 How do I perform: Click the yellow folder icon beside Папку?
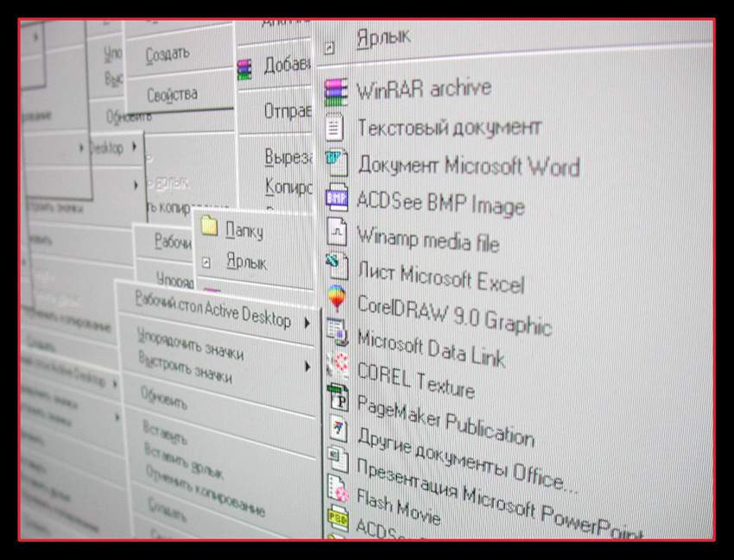coord(209,226)
